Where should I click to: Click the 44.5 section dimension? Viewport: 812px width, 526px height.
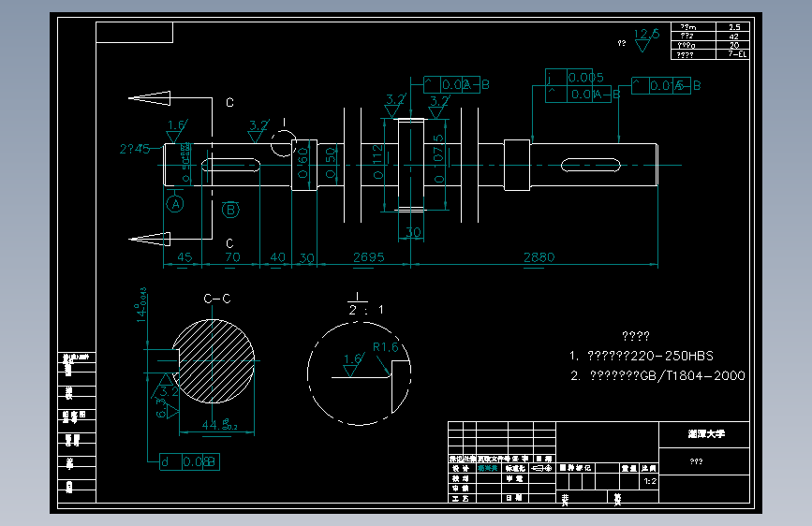(x=219, y=425)
